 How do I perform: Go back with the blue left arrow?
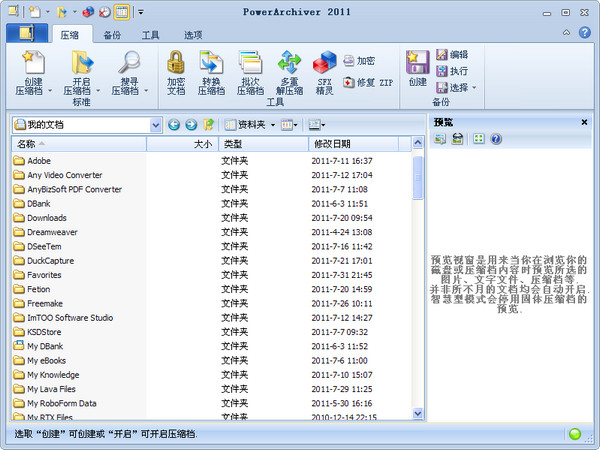coord(174,125)
